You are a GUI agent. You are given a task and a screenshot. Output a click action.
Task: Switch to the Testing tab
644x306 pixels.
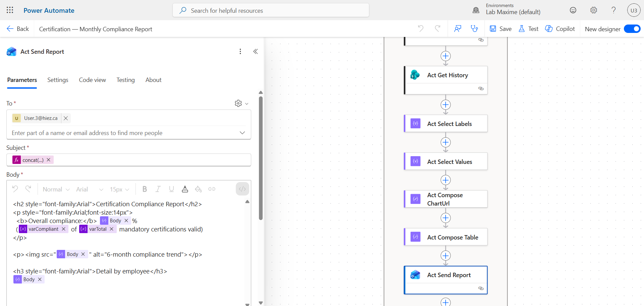pyautogui.click(x=125, y=80)
